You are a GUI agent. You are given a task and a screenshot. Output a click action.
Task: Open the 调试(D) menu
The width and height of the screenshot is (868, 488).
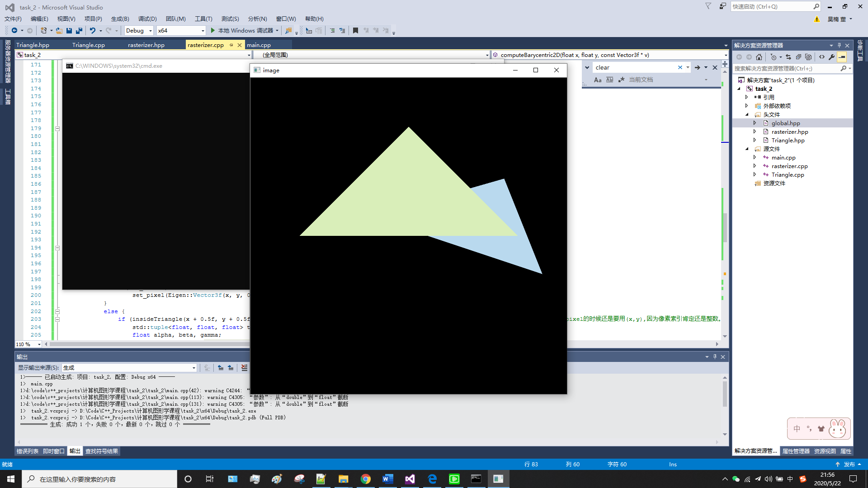147,19
